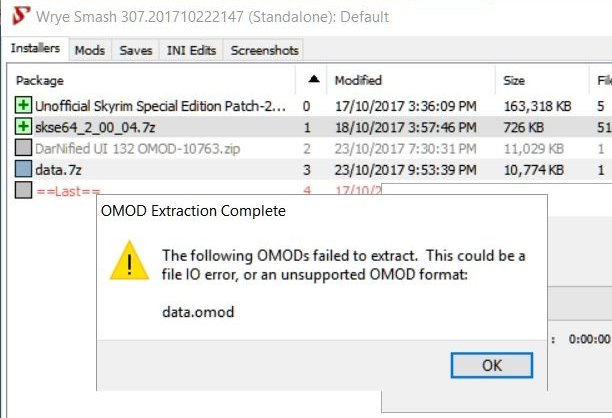Switch to the Saves tab

click(x=136, y=50)
